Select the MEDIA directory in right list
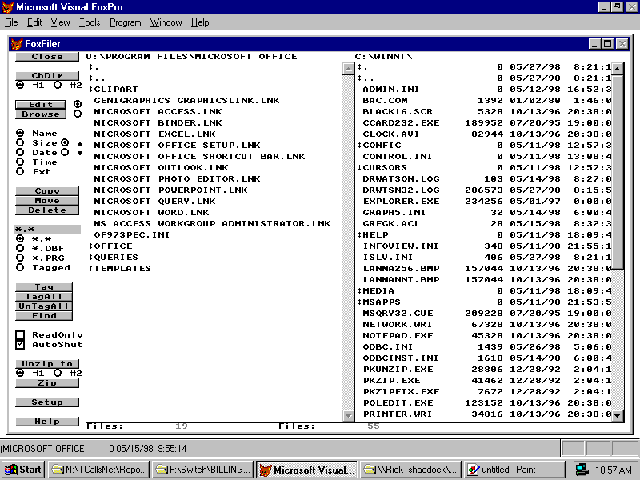640x480 pixels. click(376, 291)
